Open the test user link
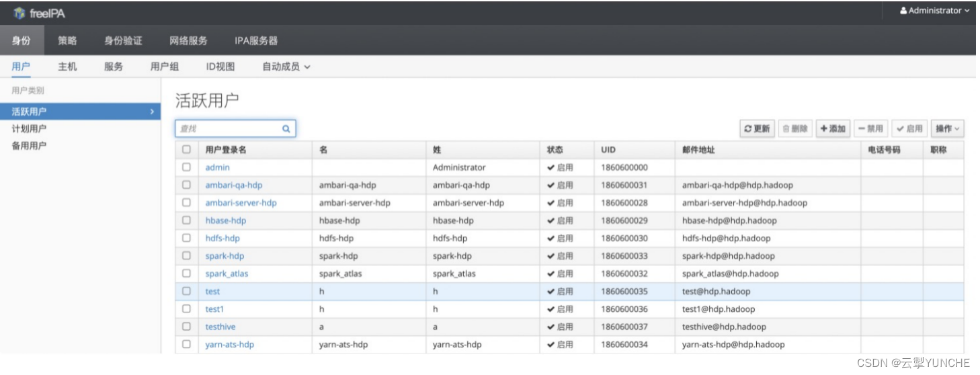This screenshot has width=980, height=375. pos(212,292)
